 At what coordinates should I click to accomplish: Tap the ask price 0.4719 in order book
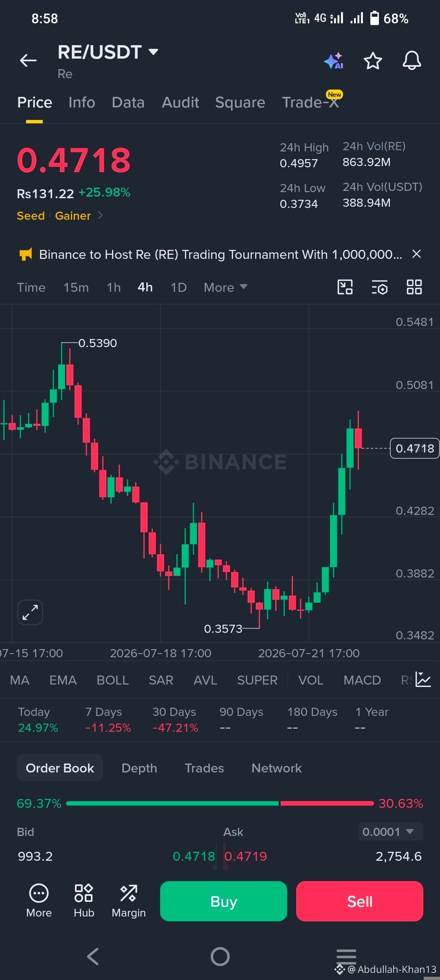pyautogui.click(x=246, y=856)
